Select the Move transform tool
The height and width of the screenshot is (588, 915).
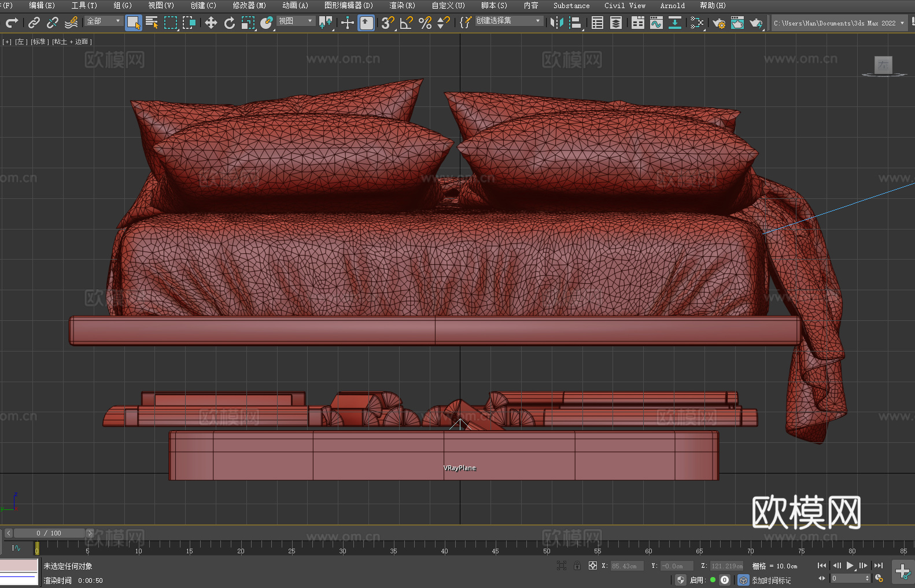tap(211, 23)
